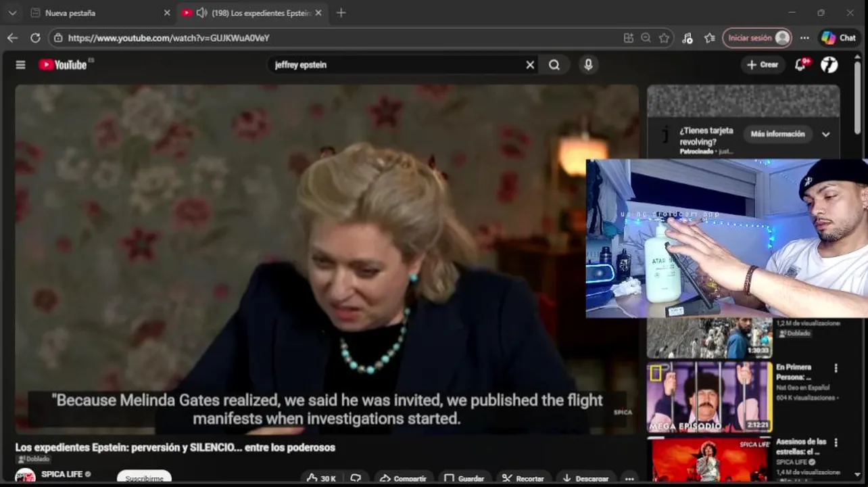The height and width of the screenshot is (487, 868).
Task: Dislike the video with thumbs-down
Action: [x=356, y=478]
